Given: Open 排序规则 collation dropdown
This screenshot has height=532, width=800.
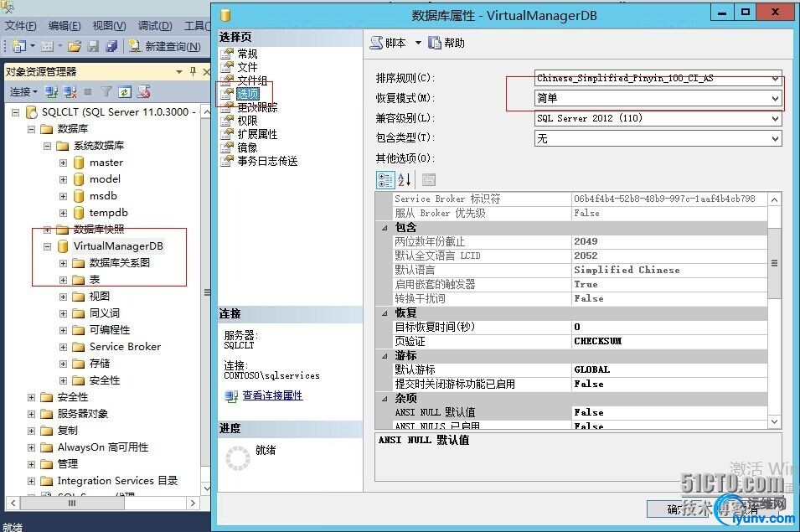Looking at the screenshot, I should point(775,79).
